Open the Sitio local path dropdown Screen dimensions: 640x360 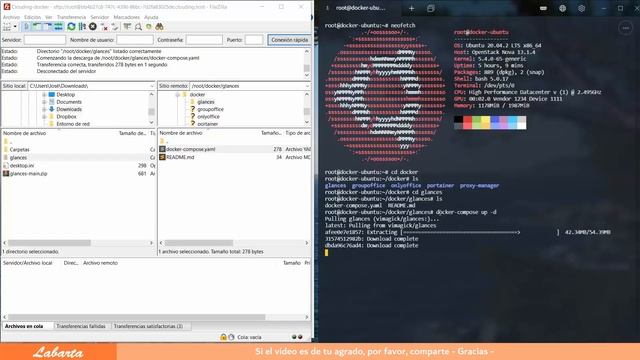pyautogui.click(x=151, y=86)
